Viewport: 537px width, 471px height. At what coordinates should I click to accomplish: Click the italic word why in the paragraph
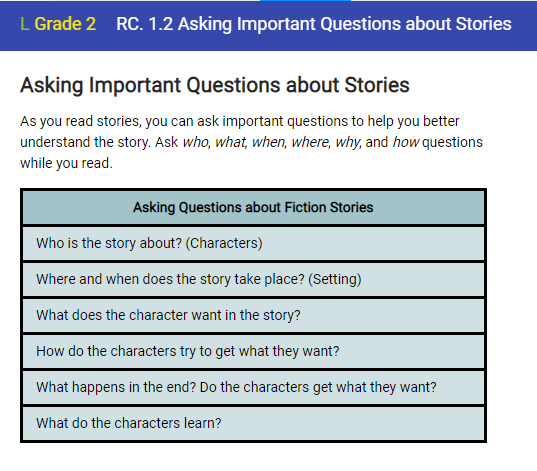(x=348, y=142)
